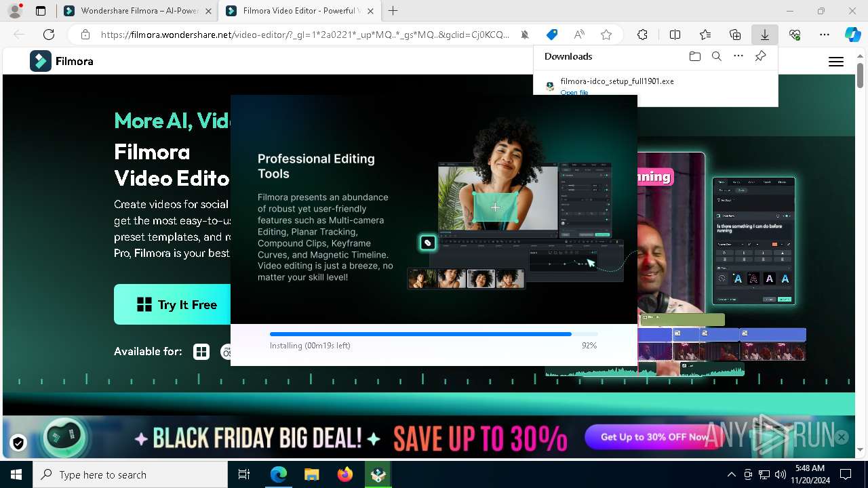Open Browser essentials heart icon
Screen dimensions: 868x488
tap(795, 35)
